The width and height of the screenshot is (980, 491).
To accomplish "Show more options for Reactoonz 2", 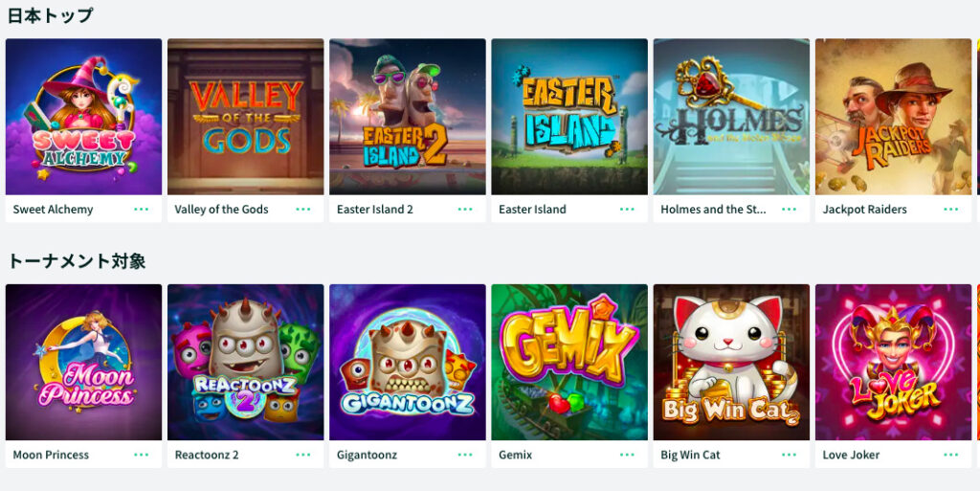I will [303, 455].
